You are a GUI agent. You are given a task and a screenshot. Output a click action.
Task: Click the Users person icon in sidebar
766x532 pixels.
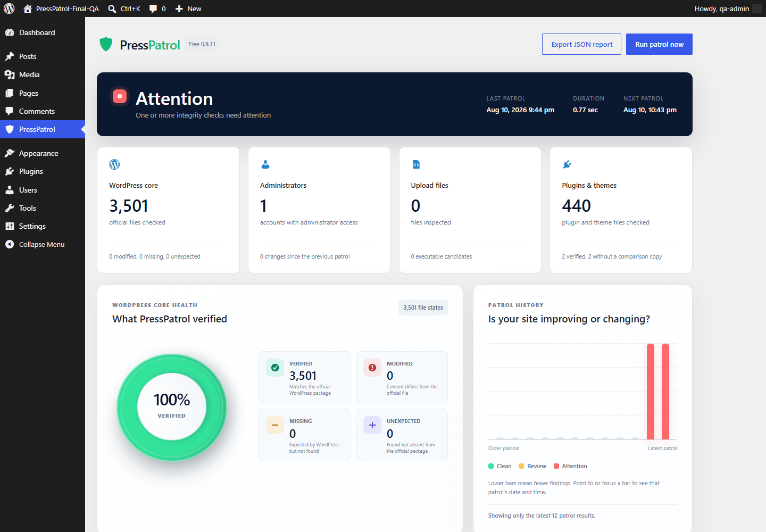[x=10, y=190]
